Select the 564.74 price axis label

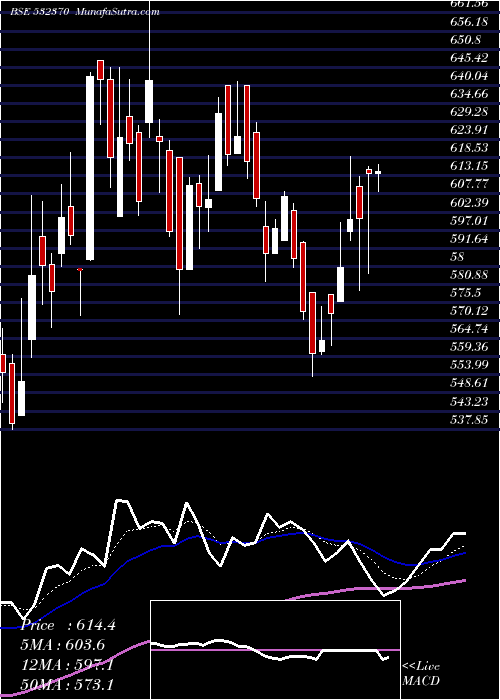tap(468, 329)
